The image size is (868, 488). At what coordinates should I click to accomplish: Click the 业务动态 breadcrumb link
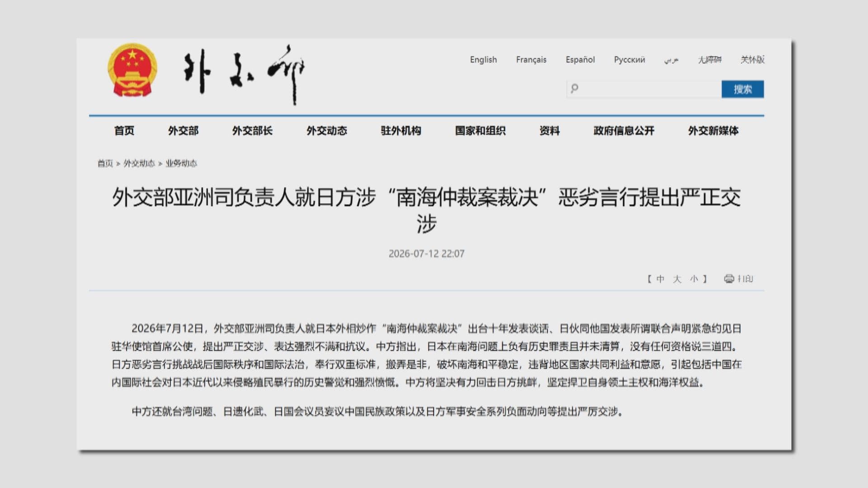pos(181,163)
